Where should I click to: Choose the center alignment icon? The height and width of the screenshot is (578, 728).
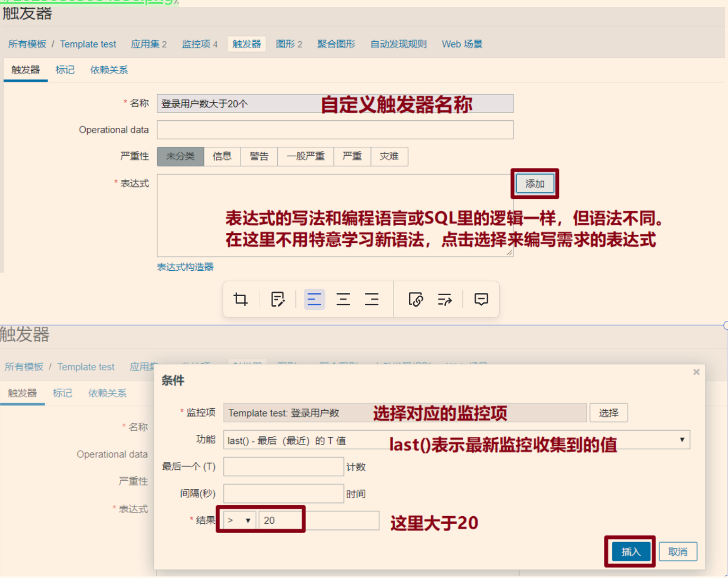pos(343,299)
